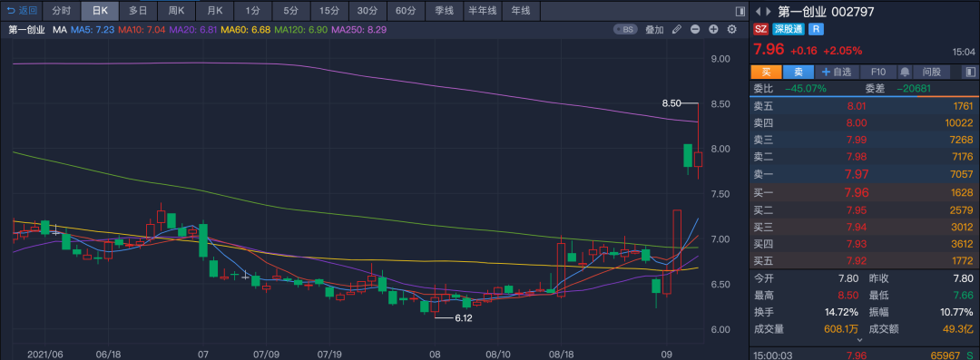Expand more quote details chevron
The image size is (980, 360).
point(859,340)
